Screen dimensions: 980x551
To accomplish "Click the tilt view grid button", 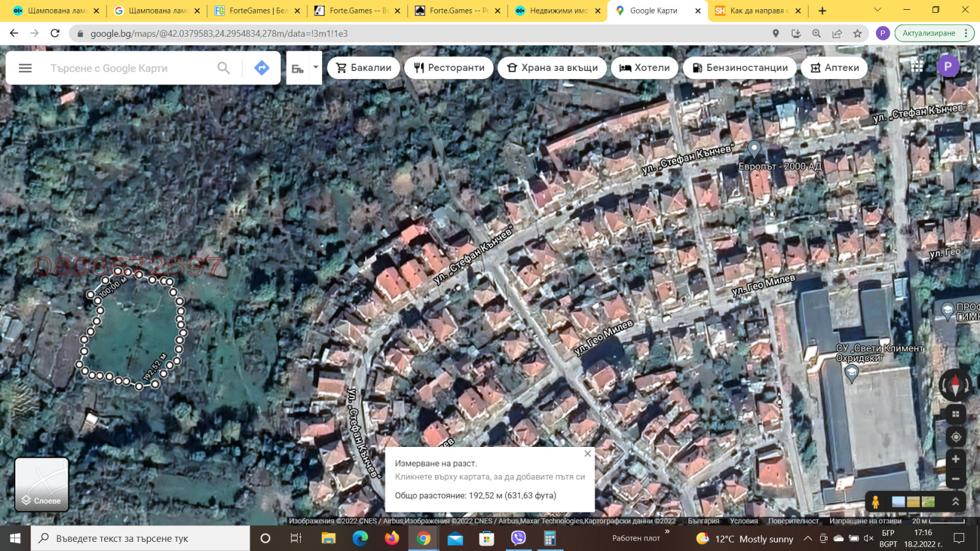I will point(956,414).
